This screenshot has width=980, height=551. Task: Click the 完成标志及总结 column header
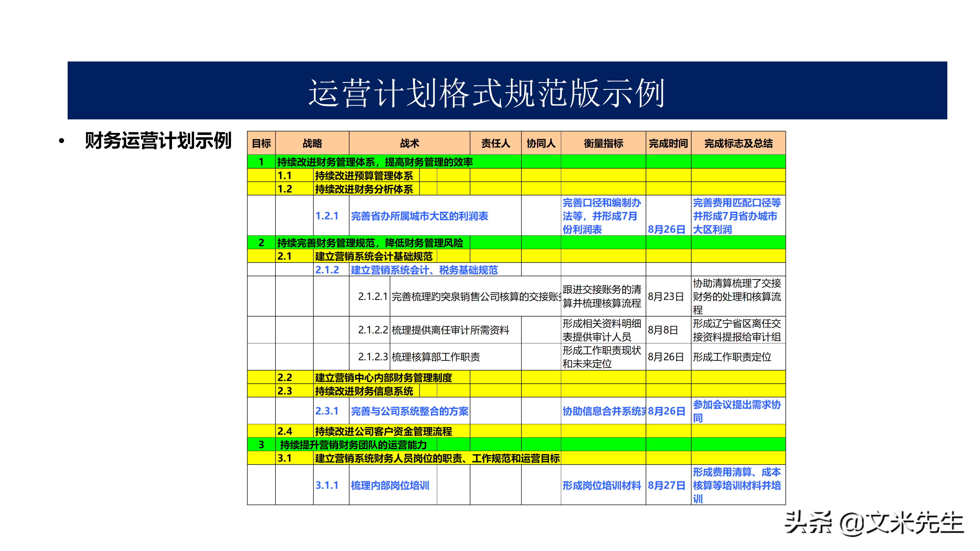(738, 143)
